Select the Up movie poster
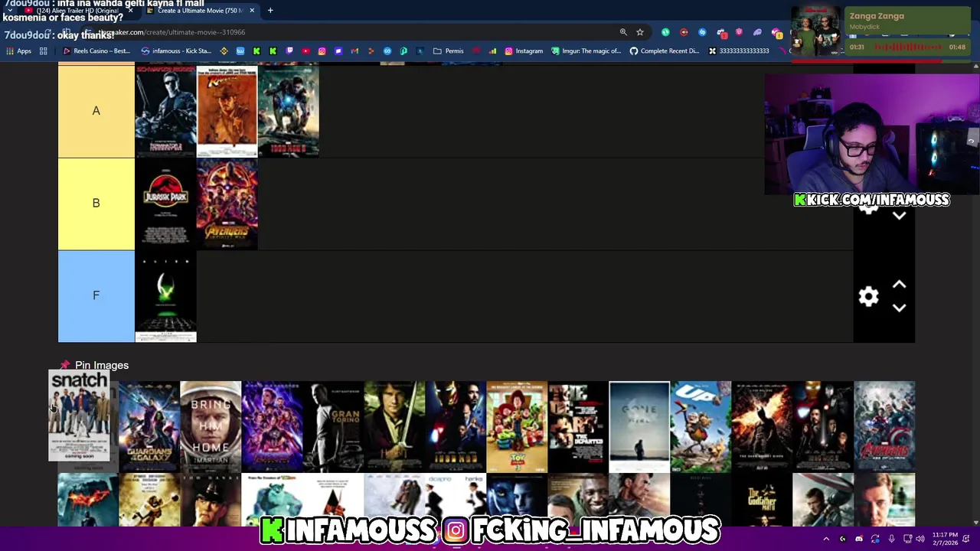This screenshot has width=980, height=551. tap(701, 426)
